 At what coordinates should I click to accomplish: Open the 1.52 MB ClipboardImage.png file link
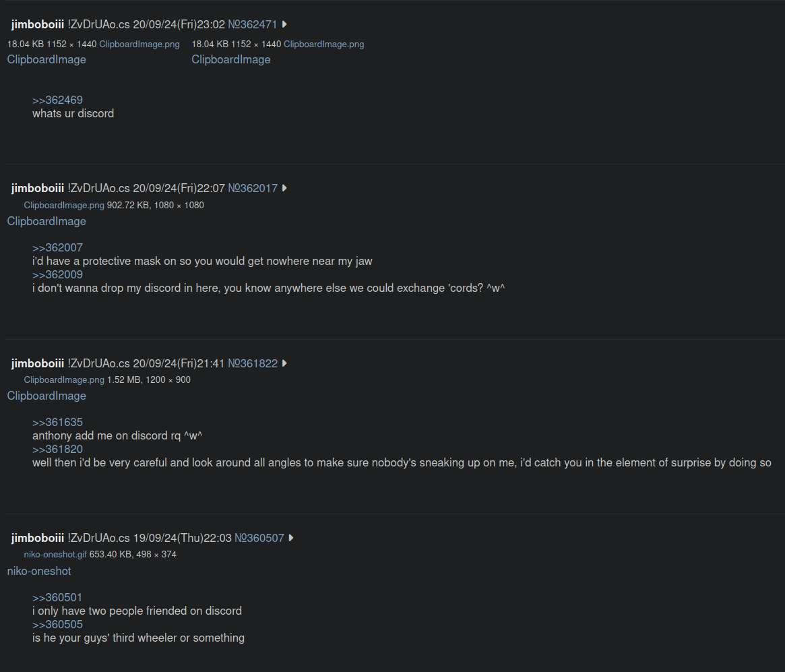click(x=64, y=380)
